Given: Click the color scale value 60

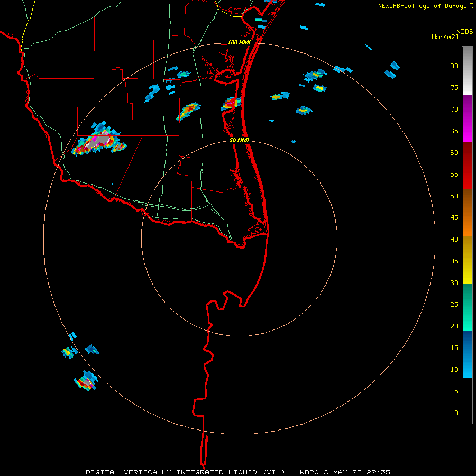Looking at the screenshot, I should (454, 153).
